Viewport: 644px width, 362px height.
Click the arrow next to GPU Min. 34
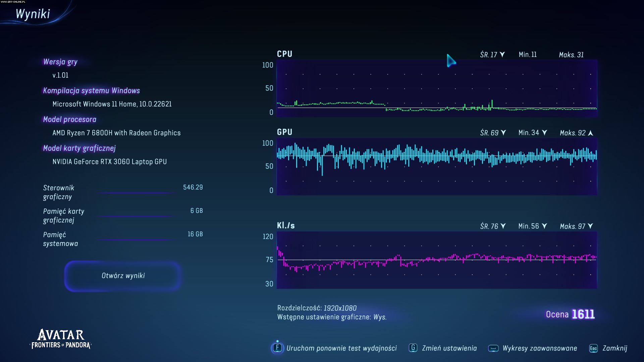tap(544, 133)
